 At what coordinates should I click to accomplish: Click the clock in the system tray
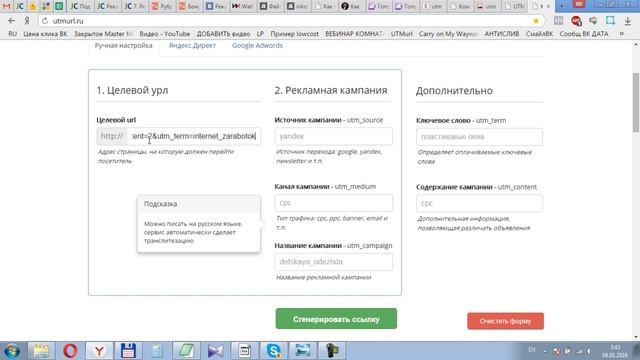tap(615, 351)
